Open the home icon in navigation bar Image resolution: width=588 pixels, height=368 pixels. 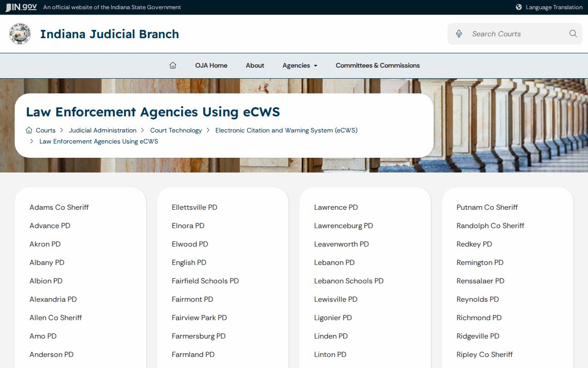pos(173,65)
